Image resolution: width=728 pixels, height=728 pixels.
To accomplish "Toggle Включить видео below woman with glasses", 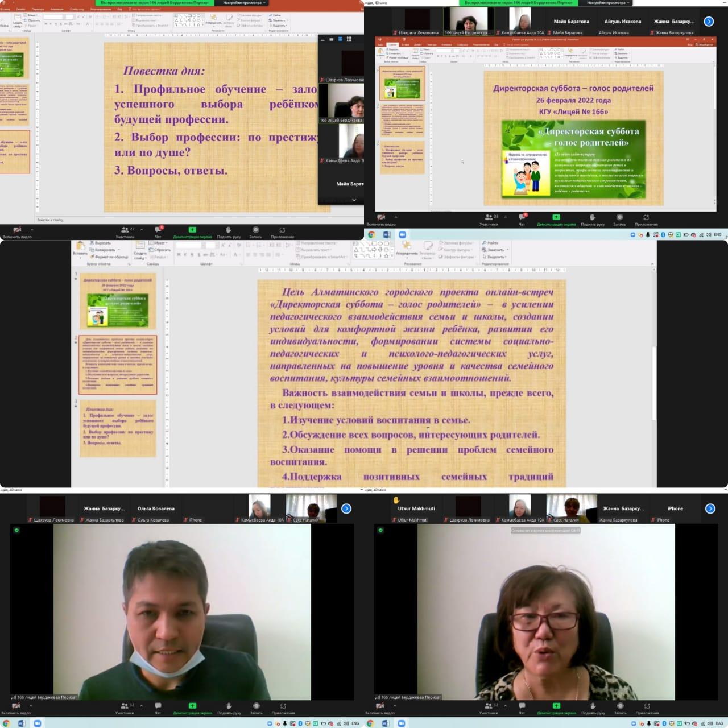I will pos(380,708).
